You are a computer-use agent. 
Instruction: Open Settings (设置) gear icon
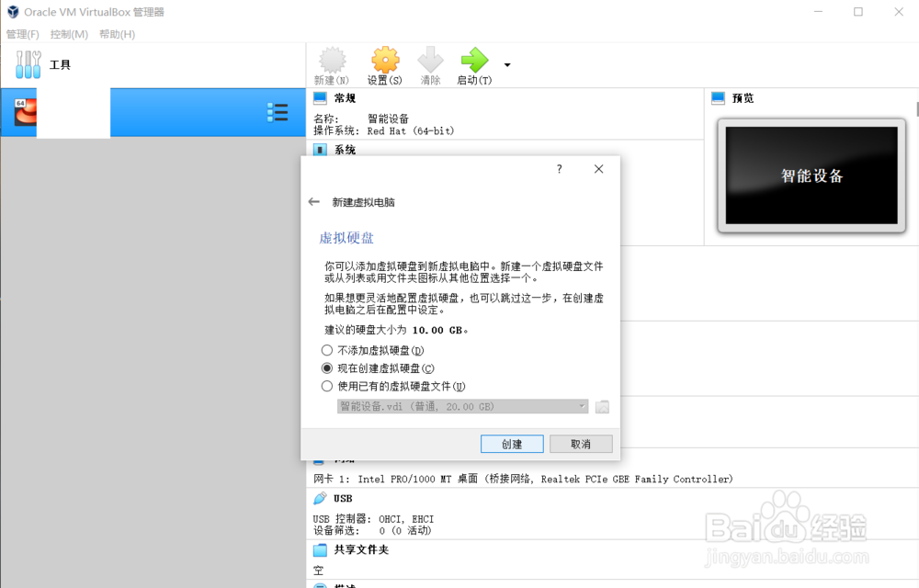pyautogui.click(x=385, y=60)
